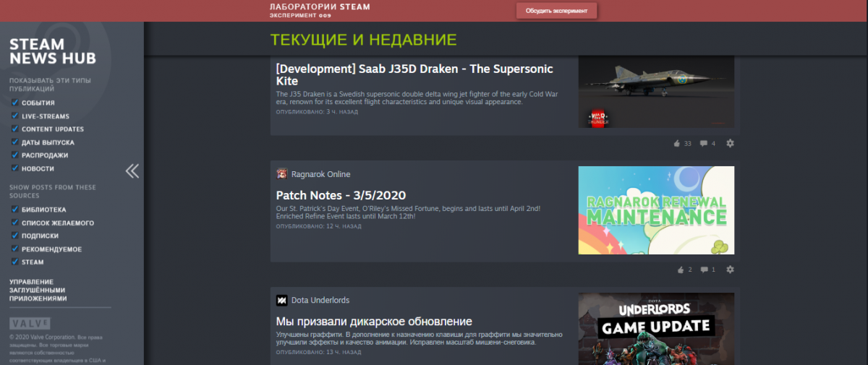Open the Ragnarok Online game name link
The height and width of the screenshot is (365, 868).
[x=320, y=174]
